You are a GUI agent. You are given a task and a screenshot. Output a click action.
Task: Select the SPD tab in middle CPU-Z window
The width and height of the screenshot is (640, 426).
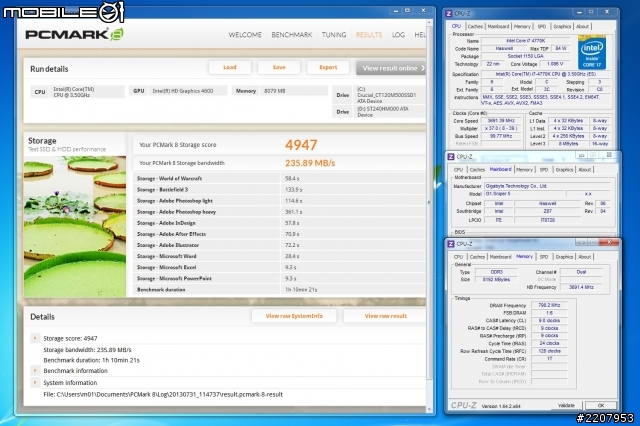[544, 170]
